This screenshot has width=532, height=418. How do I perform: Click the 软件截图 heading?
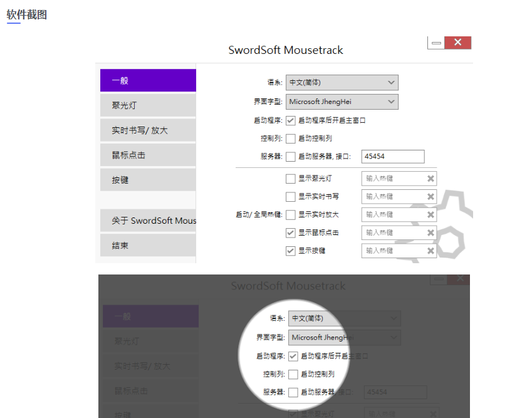click(x=26, y=14)
